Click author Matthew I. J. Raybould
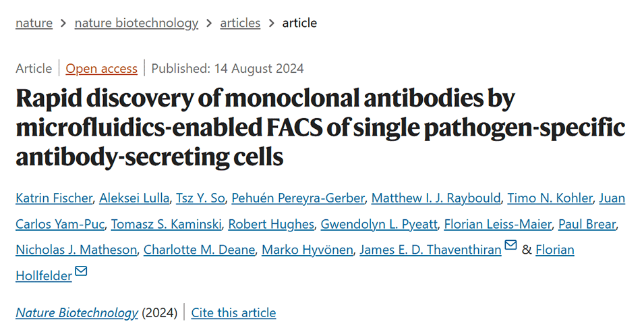The height and width of the screenshot is (334, 644). coord(436,198)
